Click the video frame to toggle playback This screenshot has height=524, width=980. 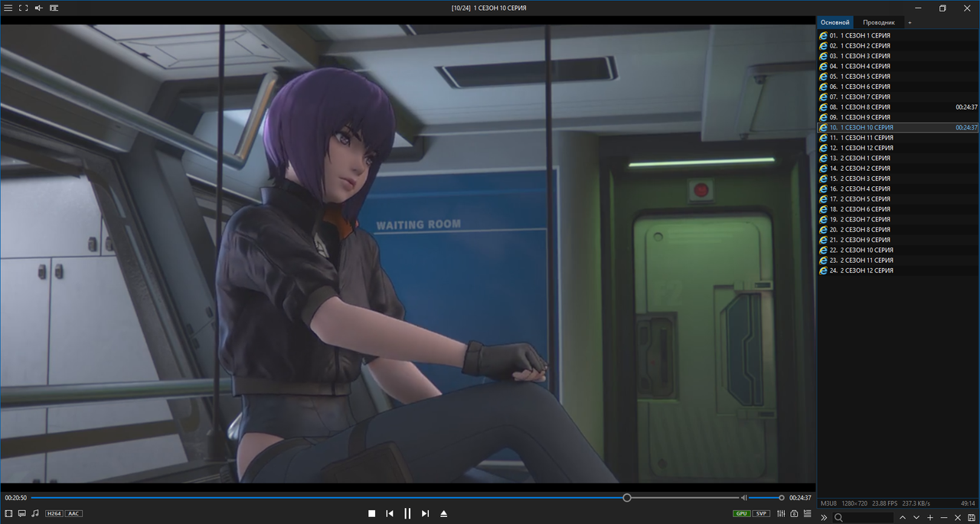point(407,253)
